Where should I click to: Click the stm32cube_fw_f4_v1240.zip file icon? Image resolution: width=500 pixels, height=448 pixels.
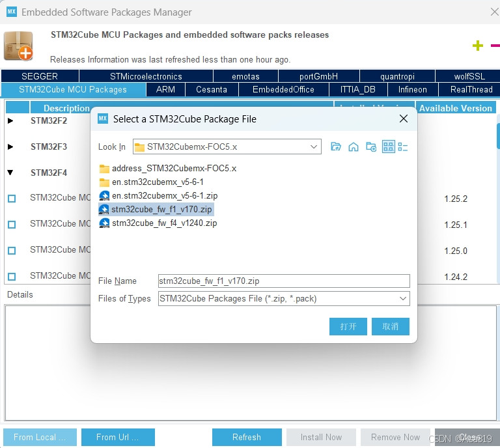(104, 223)
